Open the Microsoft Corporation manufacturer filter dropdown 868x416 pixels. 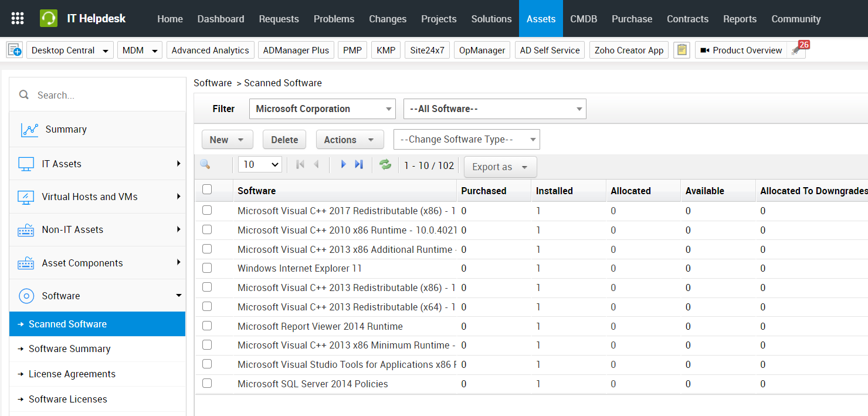pyautogui.click(x=323, y=109)
